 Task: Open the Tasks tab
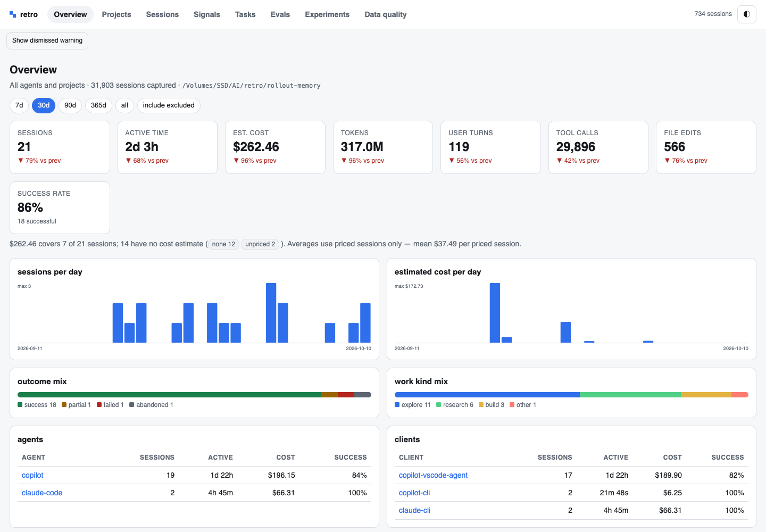(245, 14)
